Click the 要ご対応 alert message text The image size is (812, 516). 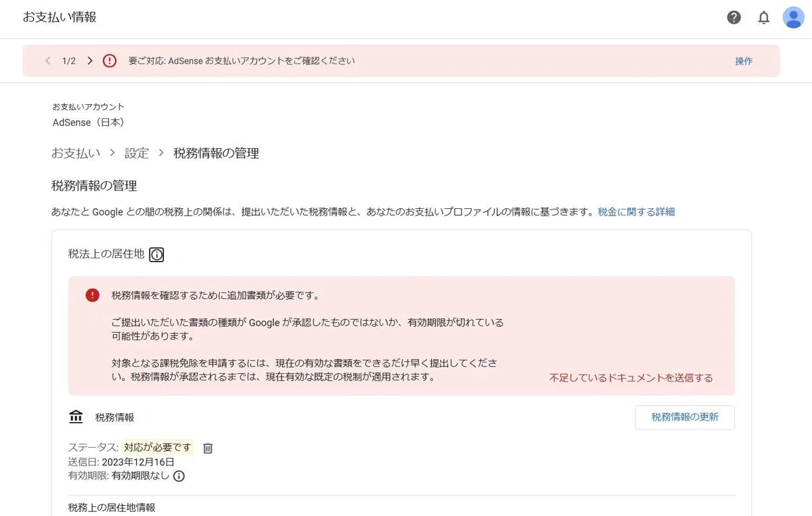click(x=242, y=61)
